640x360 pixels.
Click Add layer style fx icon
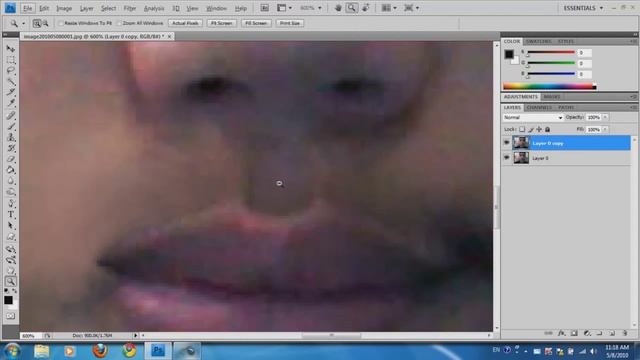click(561, 333)
